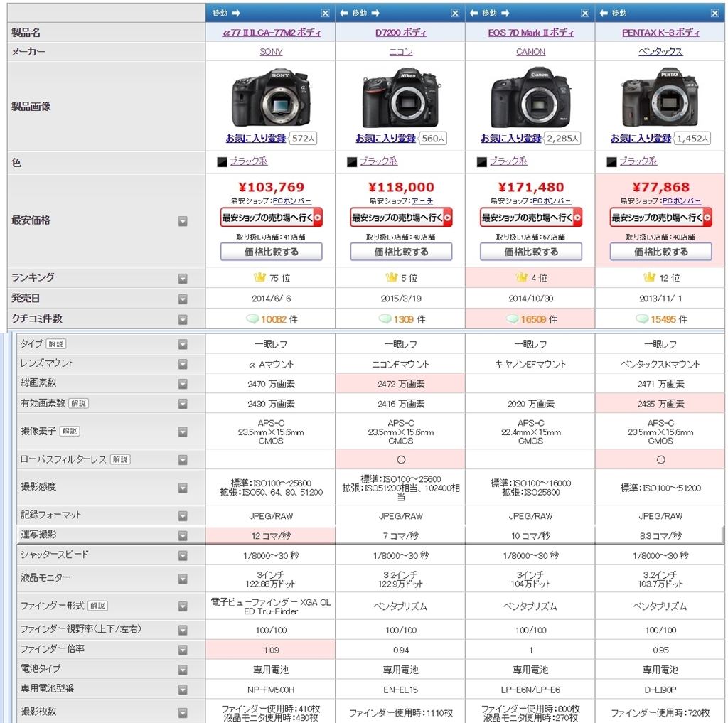Remove PENTAX K-3 column via X
728x723 pixels.
715,14
